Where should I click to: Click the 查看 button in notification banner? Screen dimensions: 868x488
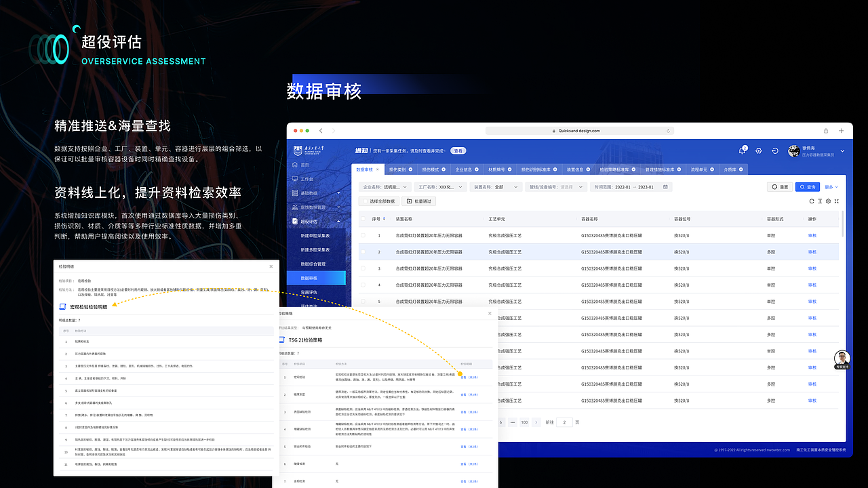tap(458, 150)
